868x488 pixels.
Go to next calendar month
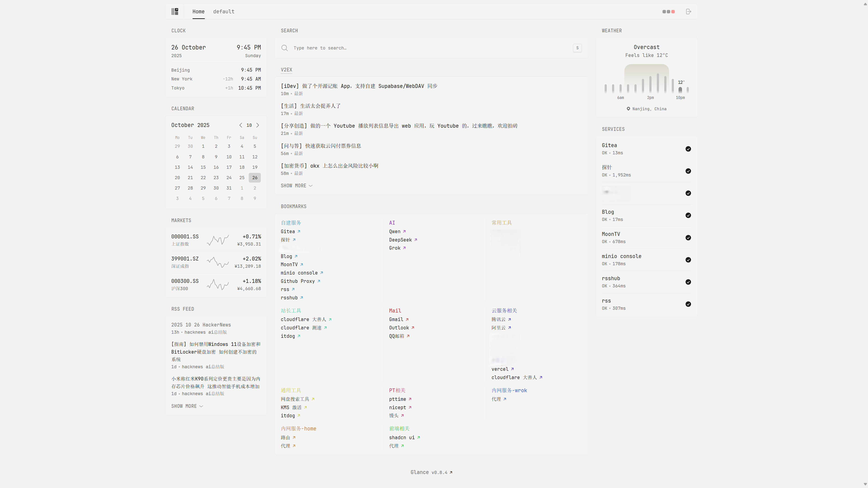click(x=258, y=125)
